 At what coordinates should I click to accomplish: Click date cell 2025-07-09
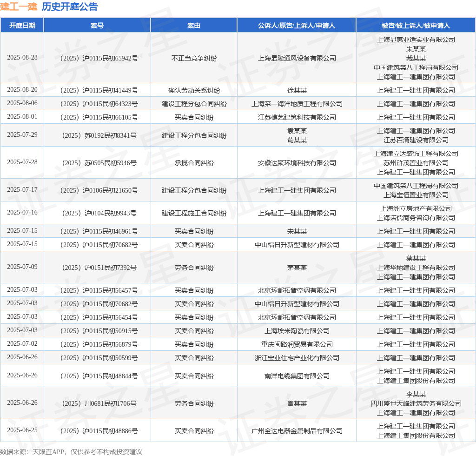pos(22,267)
